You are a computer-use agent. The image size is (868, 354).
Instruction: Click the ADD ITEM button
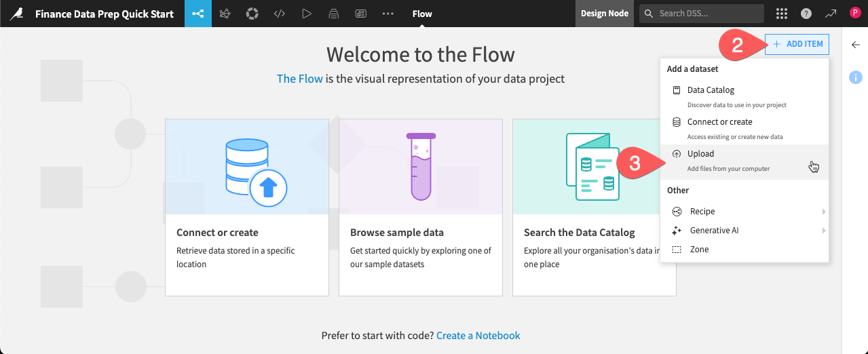tap(797, 44)
